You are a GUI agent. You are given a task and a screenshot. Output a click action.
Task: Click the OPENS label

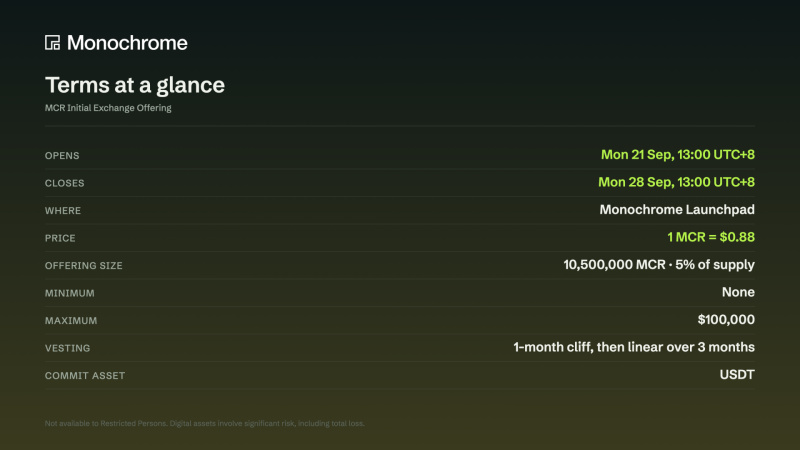tap(62, 156)
